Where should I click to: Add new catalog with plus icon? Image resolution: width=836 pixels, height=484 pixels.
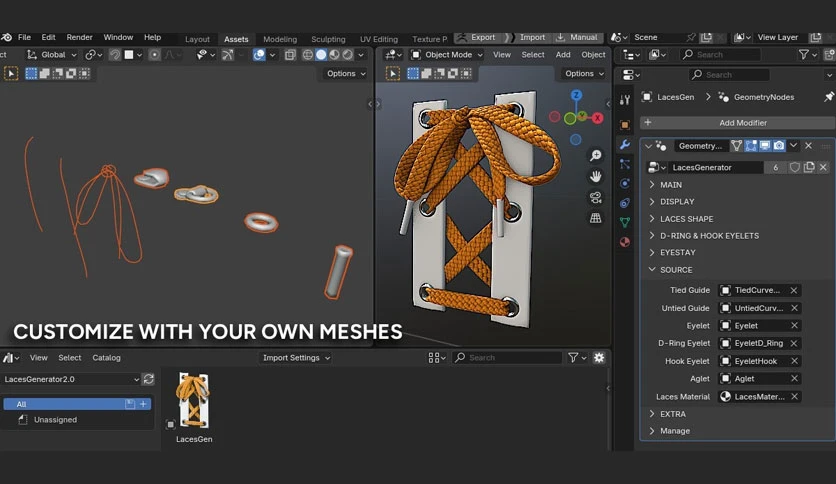(143, 404)
